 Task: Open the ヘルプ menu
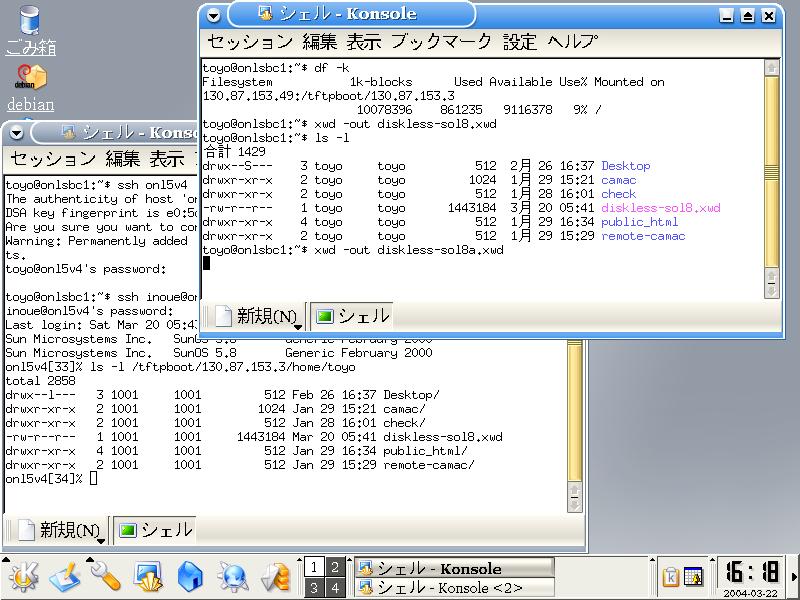pos(572,41)
